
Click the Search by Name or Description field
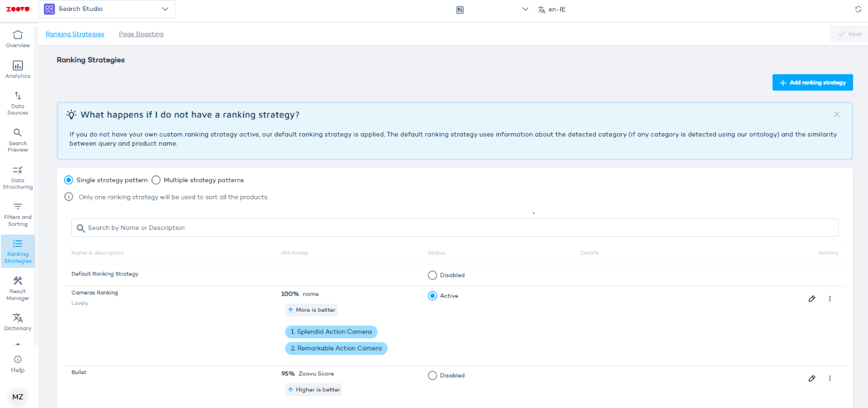tap(455, 228)
